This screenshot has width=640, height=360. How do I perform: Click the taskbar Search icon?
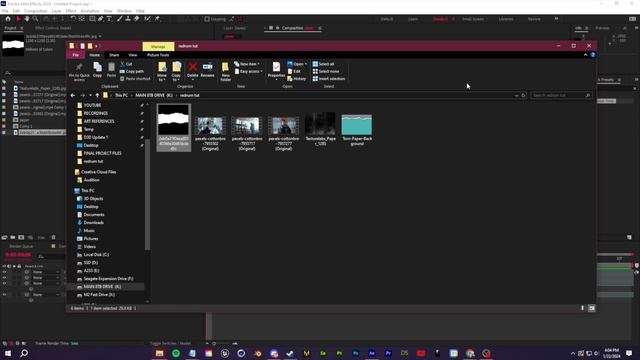(x=24, y=353)
